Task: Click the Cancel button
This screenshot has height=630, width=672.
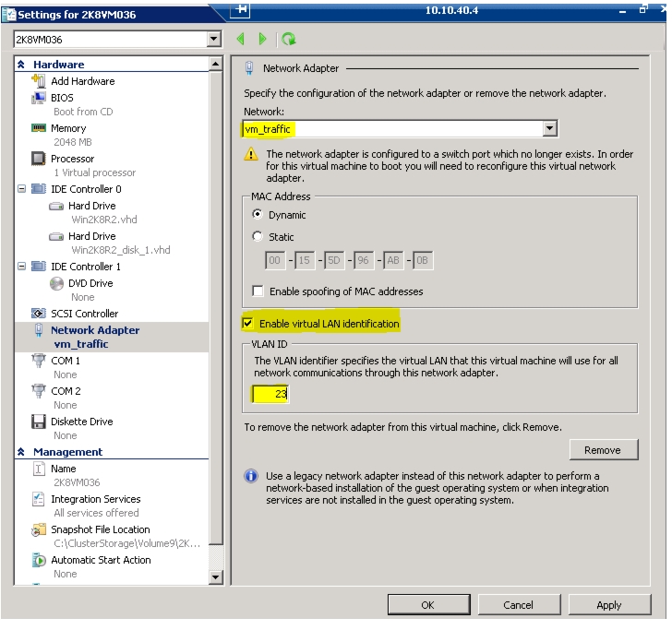Action: coord(519,604)
